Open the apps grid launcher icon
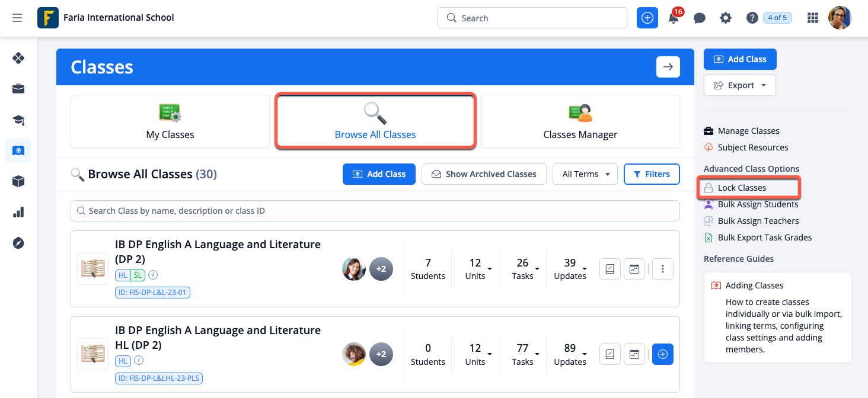Screen dimensions: 868x398 point(813,18)
